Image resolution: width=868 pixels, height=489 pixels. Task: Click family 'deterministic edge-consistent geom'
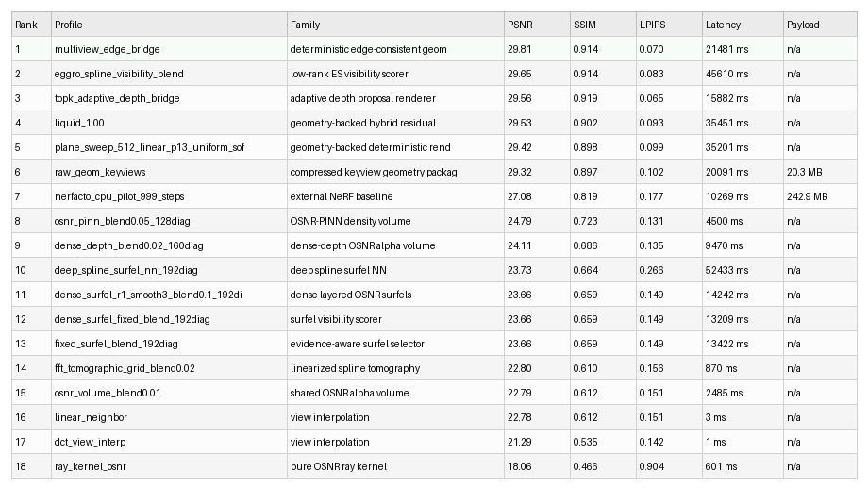coord(368,49)
